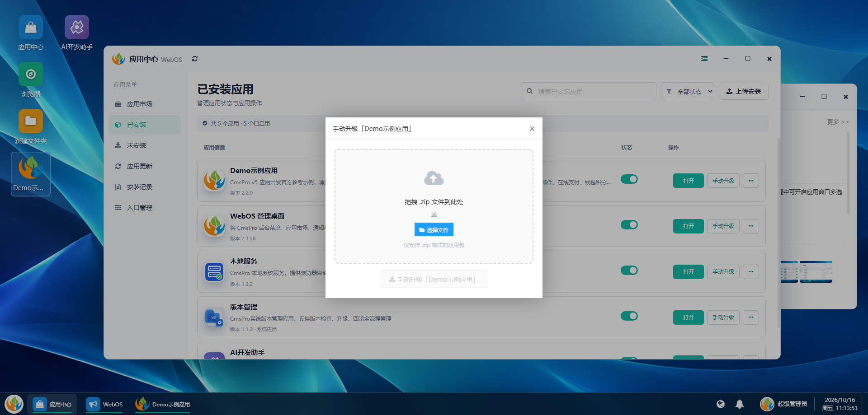The width and height of the screenshot is (868, 415).
Task: Click the 选择文件 button
Action: (x=434, y=230)
